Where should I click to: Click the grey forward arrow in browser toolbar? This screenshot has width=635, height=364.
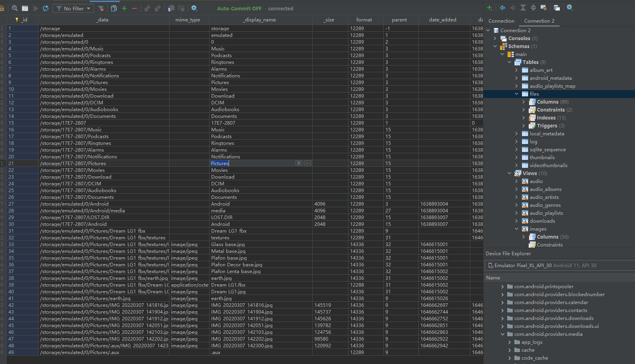tap(513, 8)
